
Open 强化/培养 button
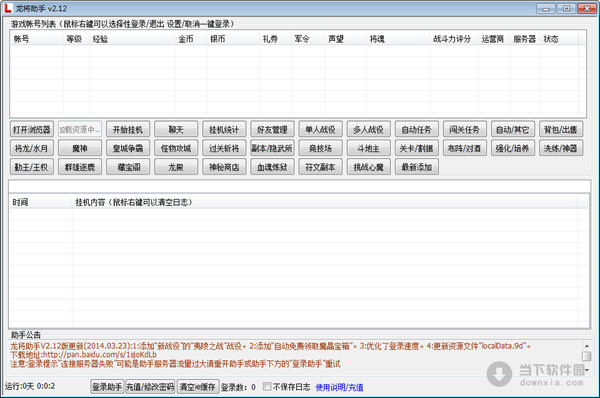513,148
